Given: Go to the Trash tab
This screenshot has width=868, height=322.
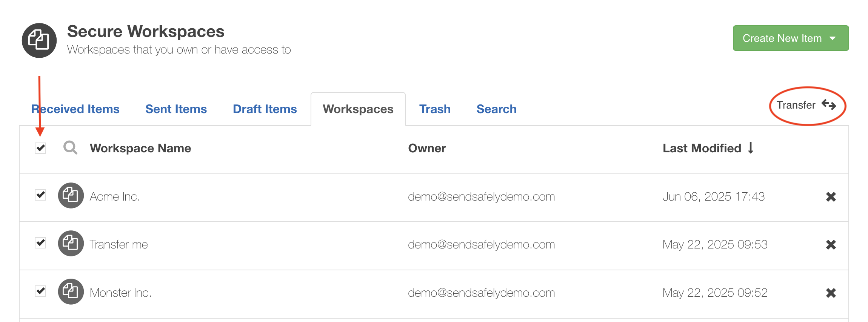Looking at the screenshot, I should coord(435,109).
